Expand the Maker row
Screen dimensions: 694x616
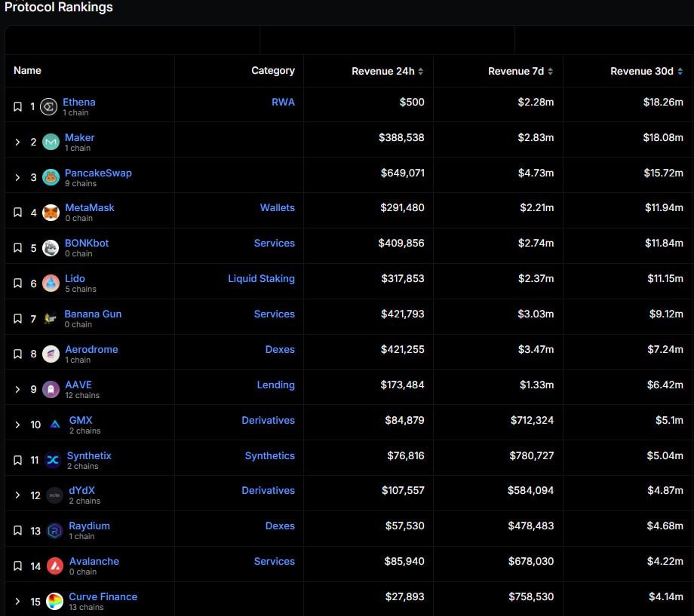pos(17,142)
